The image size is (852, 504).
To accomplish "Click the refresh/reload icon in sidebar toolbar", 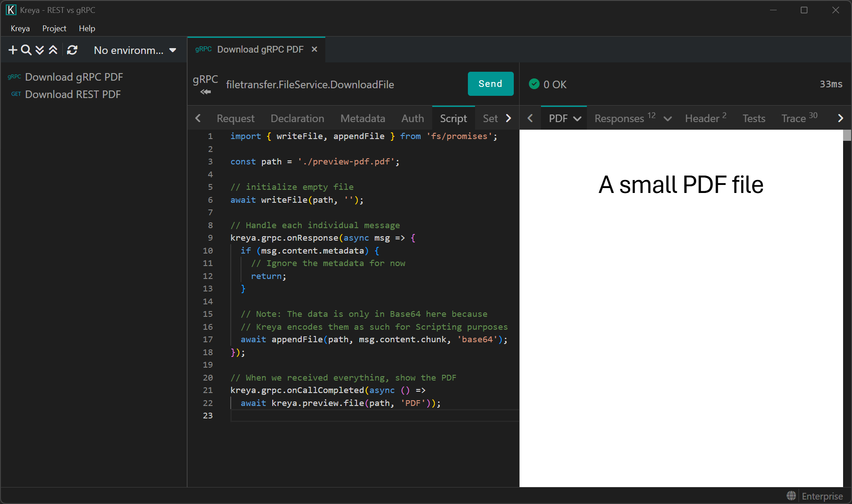I will (x=72, y=50).
